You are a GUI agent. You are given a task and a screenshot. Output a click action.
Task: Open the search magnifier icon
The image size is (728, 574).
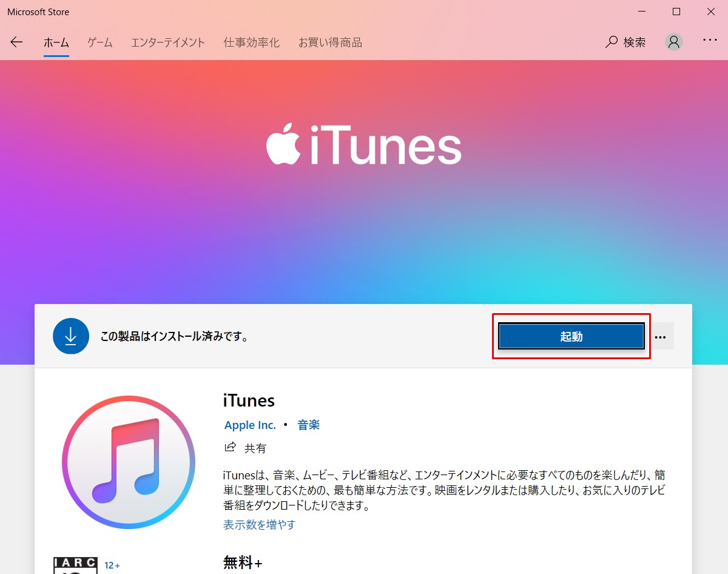612,42
